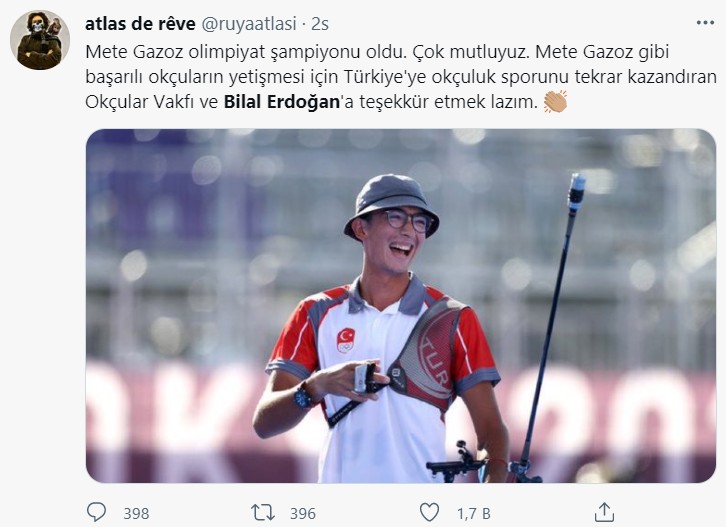Click the reply speech bubble icon

point(96,513)
